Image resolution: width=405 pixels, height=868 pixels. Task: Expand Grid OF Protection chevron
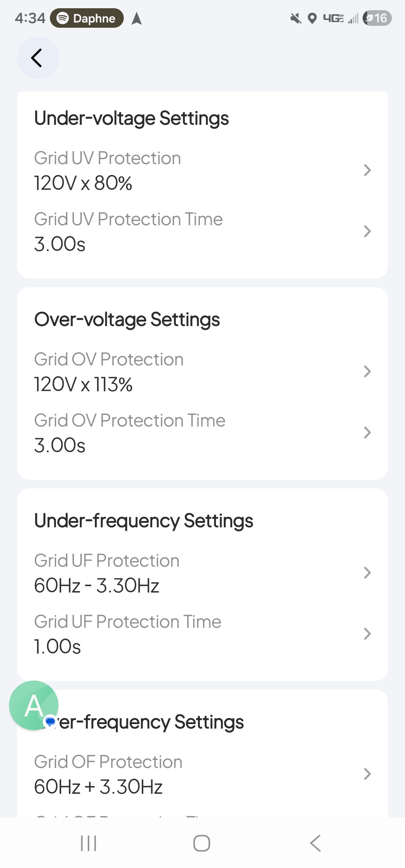coord(367,774)
